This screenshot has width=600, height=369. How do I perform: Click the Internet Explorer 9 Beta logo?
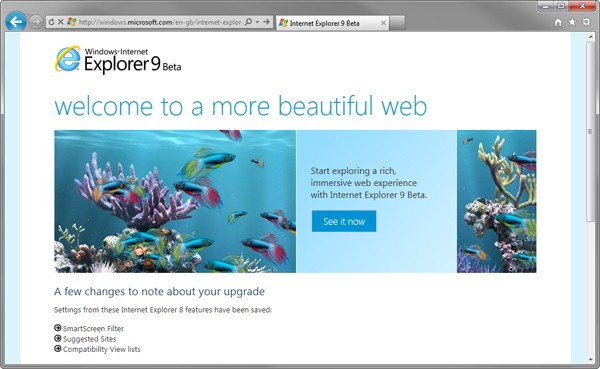click(118, 59)
